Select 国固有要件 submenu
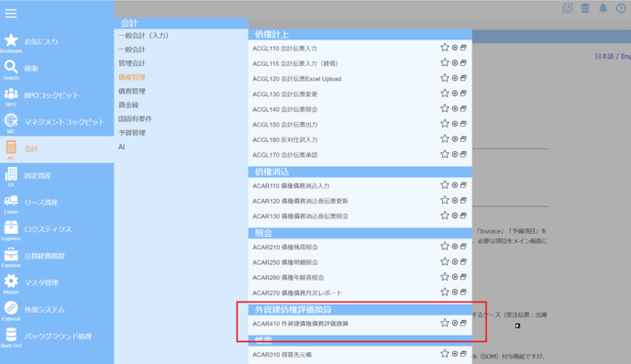 [135, 119]
